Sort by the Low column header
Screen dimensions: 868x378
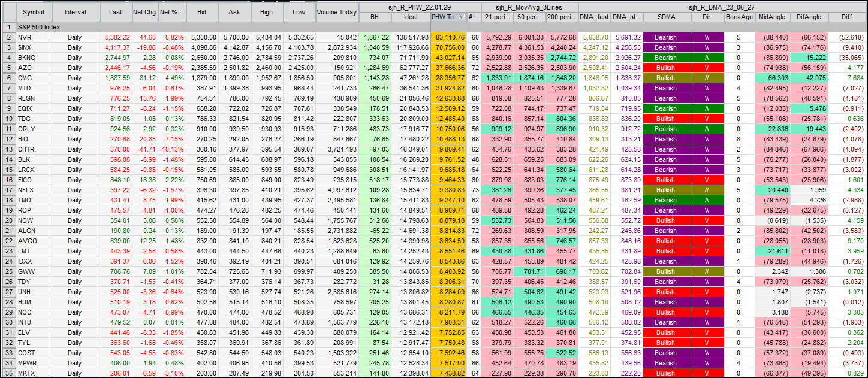coord(299,12)
